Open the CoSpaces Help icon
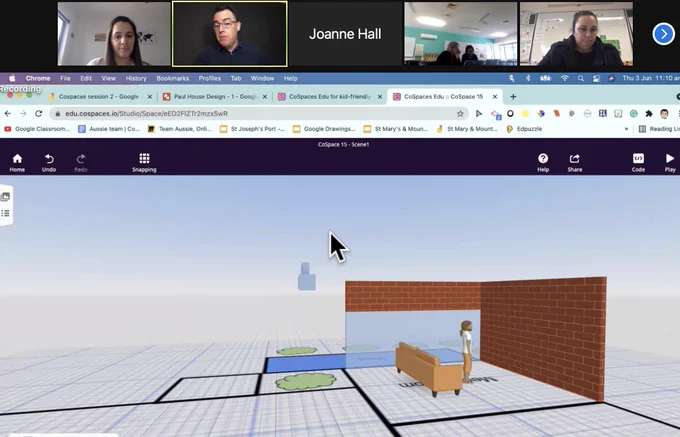 (x=543, y=163)
